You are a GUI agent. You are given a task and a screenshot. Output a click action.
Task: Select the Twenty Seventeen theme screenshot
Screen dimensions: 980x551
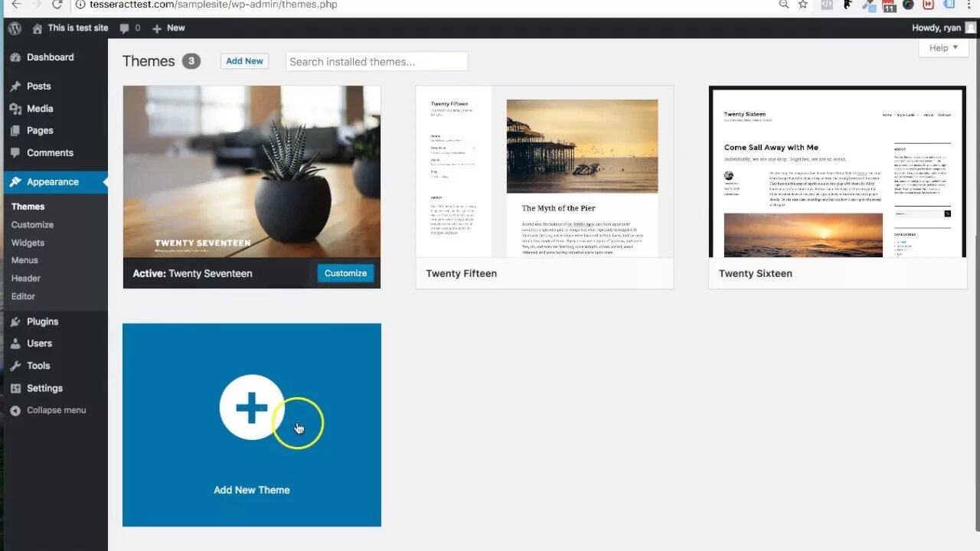252,171
